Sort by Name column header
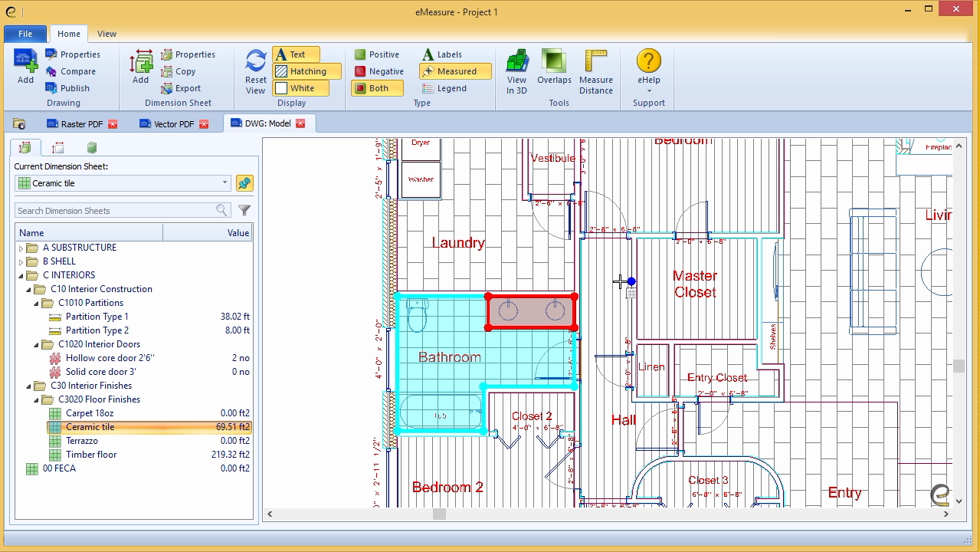Viewport: 980px width, 552px height. [x=89, y=233]
